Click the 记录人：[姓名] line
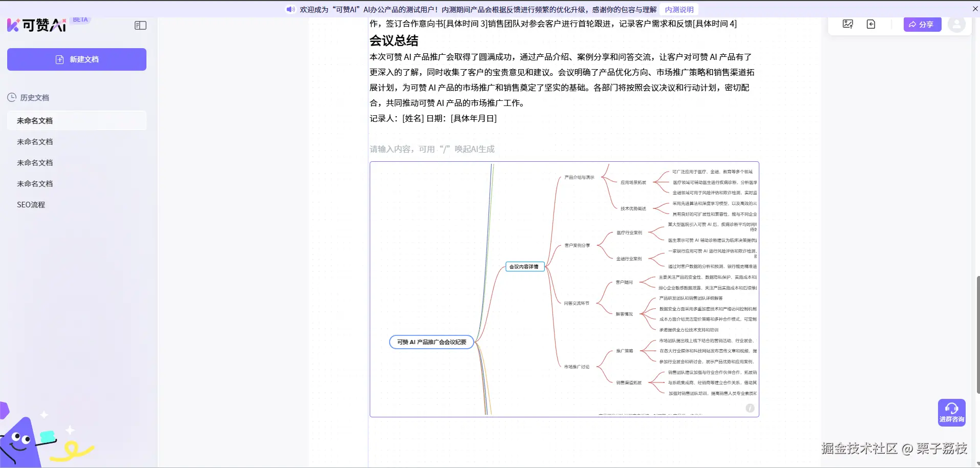The width and height of the screenshot is (980, 468). click(x=433, y=118)
